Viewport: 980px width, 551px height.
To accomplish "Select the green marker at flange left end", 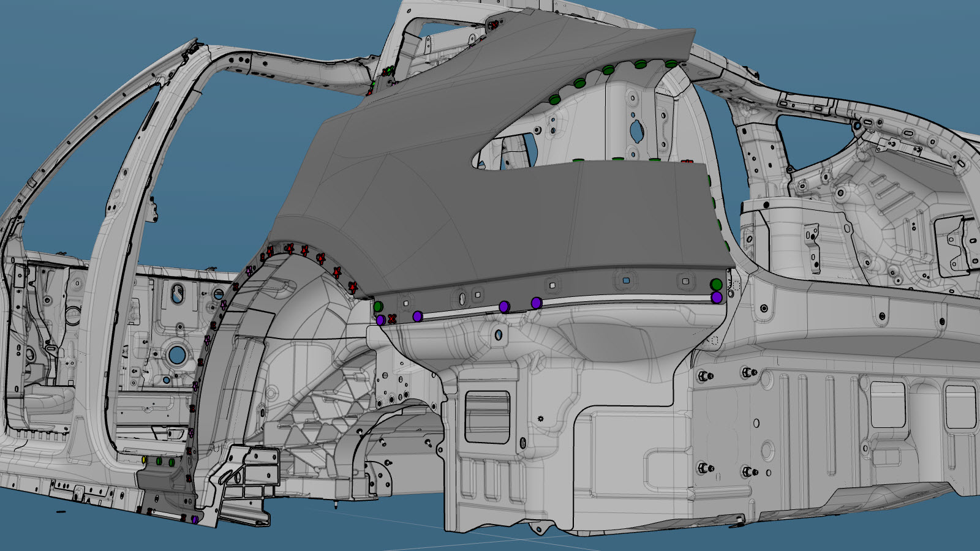I will (379, 306).
